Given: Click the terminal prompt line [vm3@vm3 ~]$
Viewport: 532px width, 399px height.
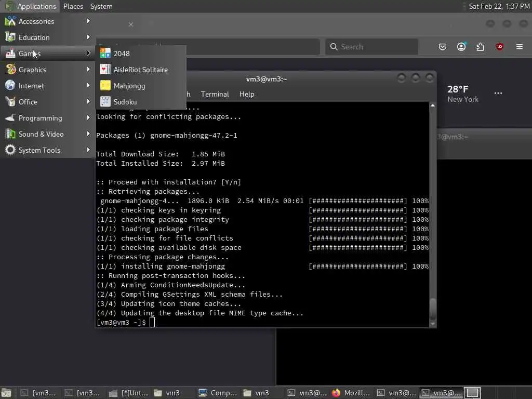Looking at the screenshot, I should 126,322.
